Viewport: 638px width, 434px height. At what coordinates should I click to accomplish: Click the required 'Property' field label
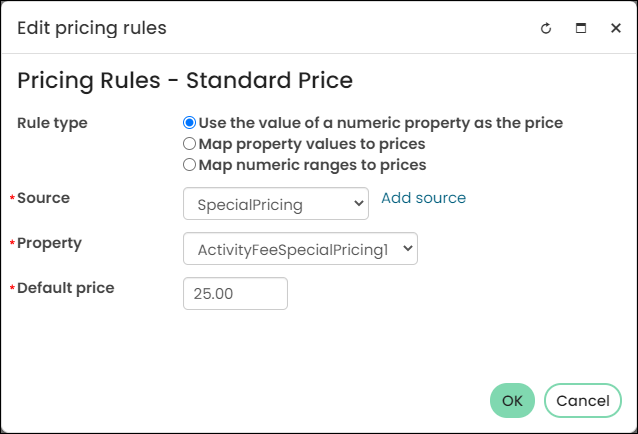(x=49, y=243)
